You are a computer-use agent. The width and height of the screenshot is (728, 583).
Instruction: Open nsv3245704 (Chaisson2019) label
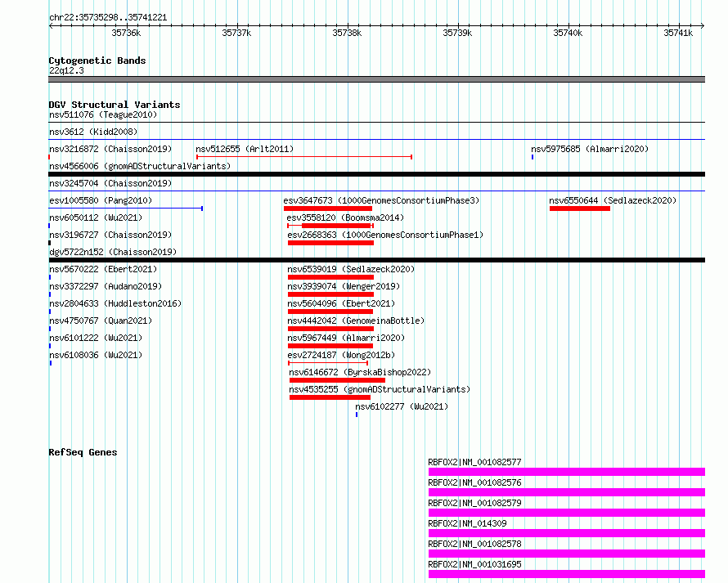tap(110, 183)
